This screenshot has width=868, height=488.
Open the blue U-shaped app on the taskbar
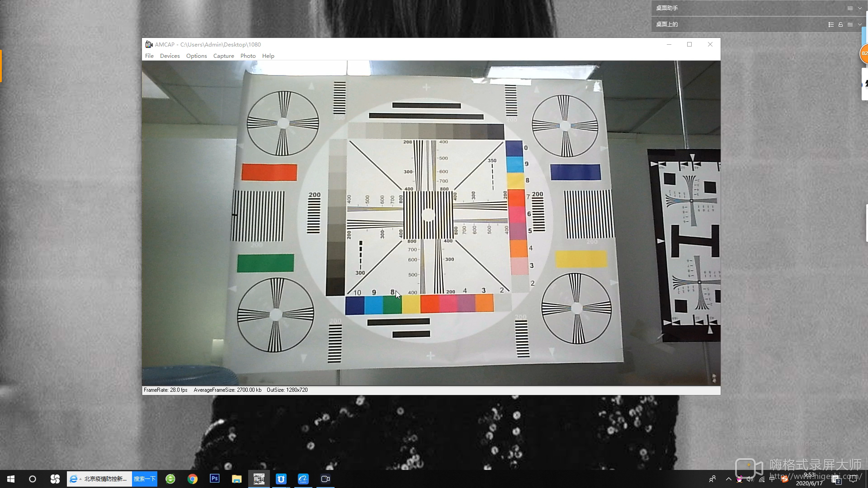(281, 479)
